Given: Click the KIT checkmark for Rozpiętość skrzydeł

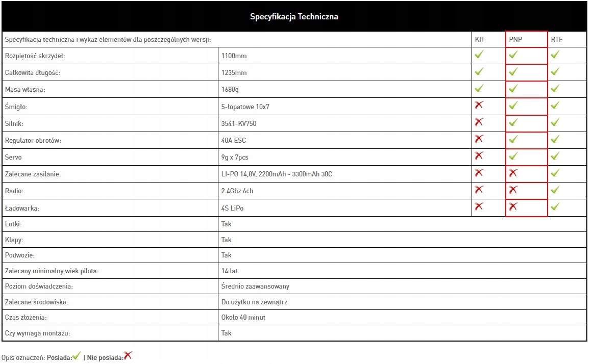Looking at the screenshot, I should click(x=479, y=55).
